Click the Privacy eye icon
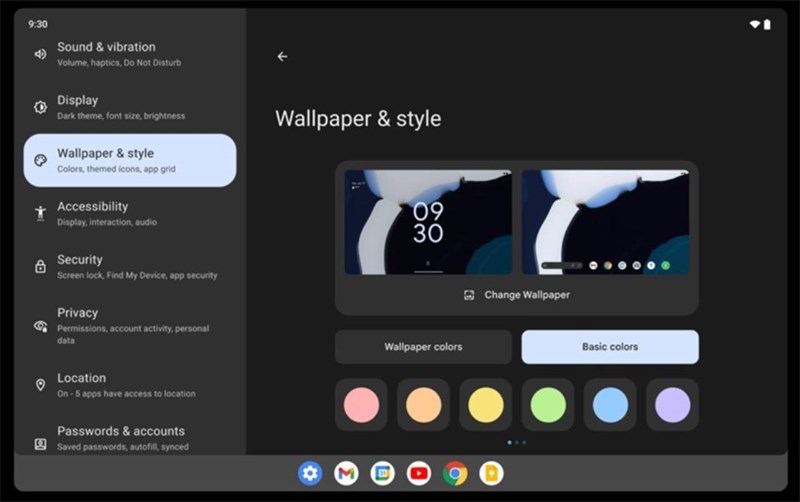Viewport: 800px width, 502px height. click(x=40, y=325)
